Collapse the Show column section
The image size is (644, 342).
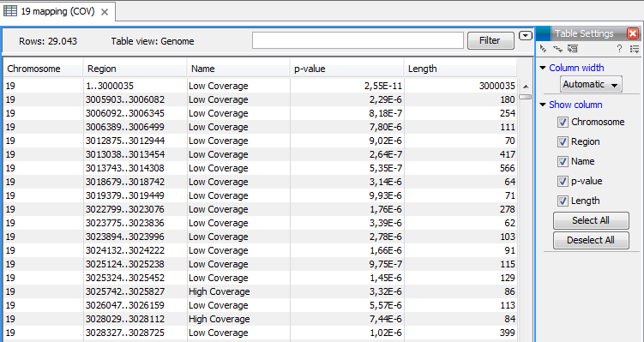(543, 105)
